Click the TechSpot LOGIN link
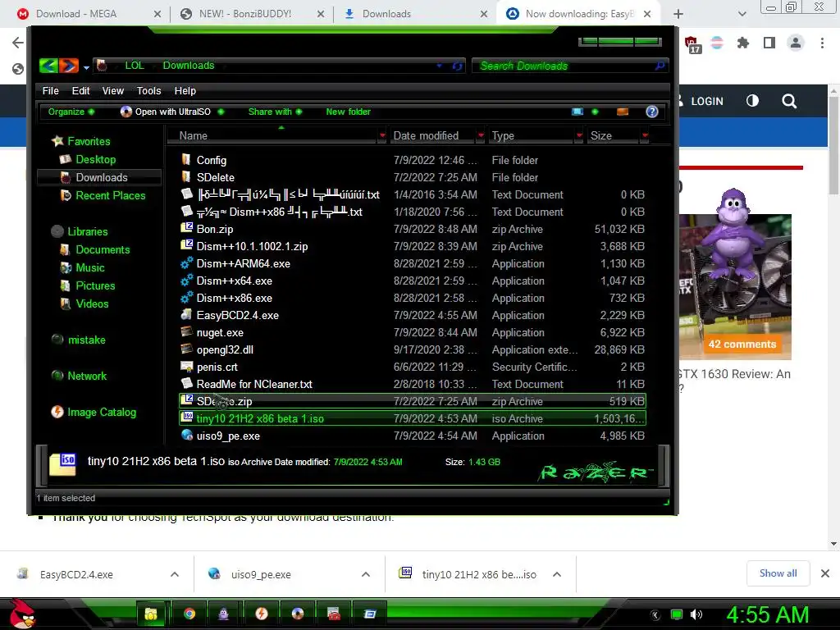Screen dimensions: 840x630 pyautogui.click(x=706, y=101)
